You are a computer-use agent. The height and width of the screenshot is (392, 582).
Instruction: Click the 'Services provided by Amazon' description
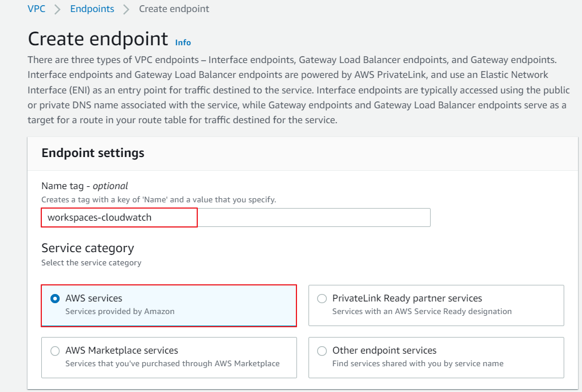tap(120, 311)
